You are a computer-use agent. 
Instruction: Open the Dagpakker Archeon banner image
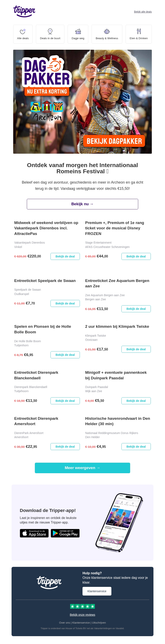(x=82, y=101)
